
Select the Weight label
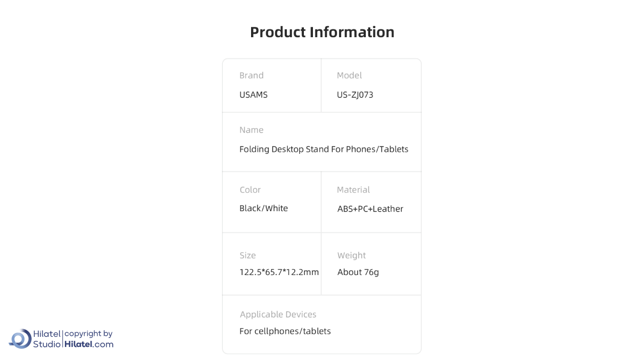352,255
